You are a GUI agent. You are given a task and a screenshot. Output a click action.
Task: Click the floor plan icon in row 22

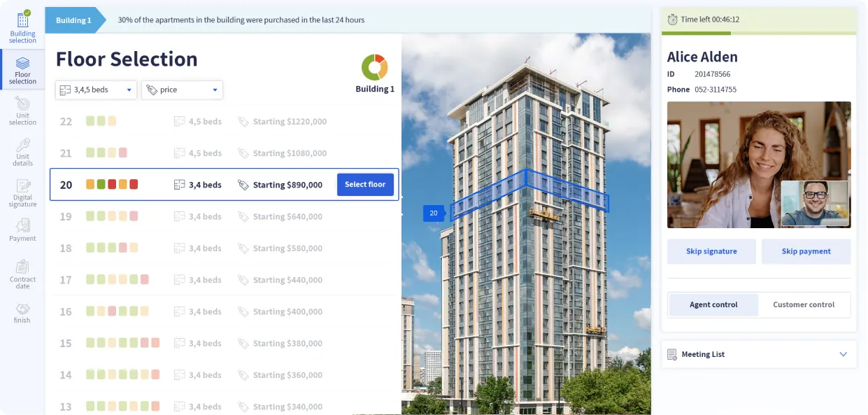point(179,122)
